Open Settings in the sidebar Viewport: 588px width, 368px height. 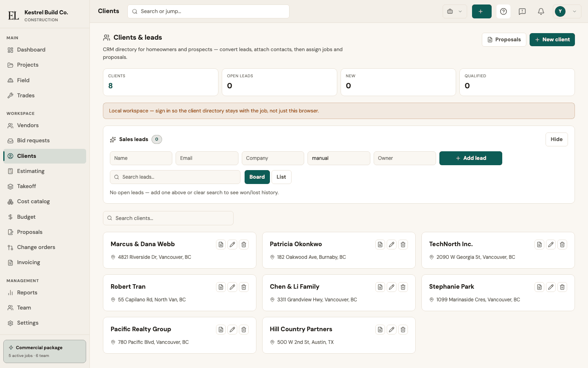(45, 323)
